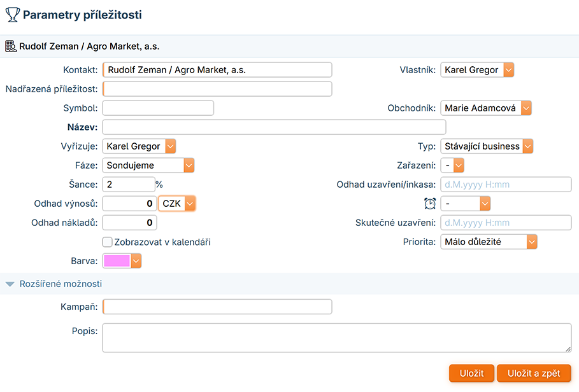
Task: Change the Typ dropdown from Stávající business
Action: click(486, 146)
